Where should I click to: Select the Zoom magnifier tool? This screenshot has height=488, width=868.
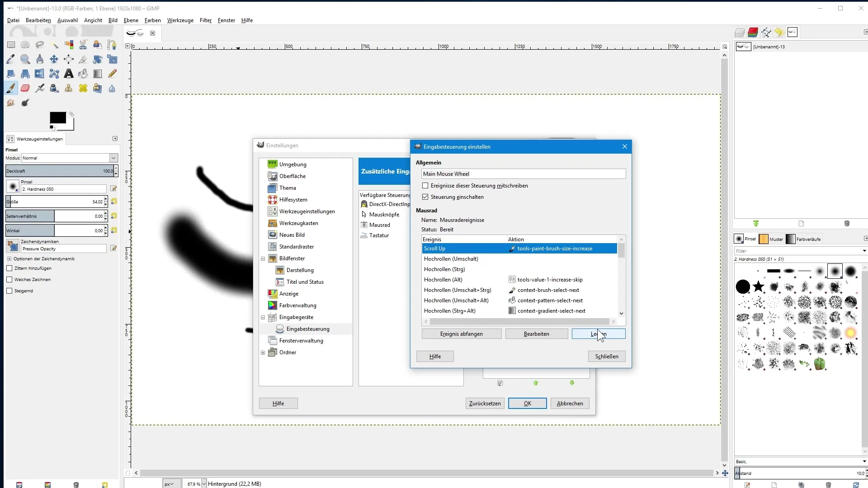pos(25,59)
